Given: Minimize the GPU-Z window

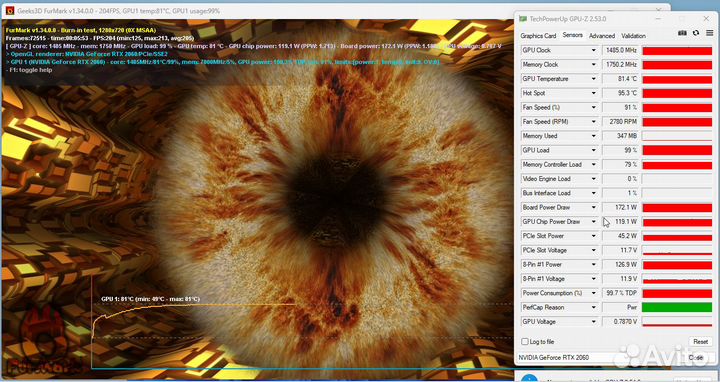Looking at the screenshot, I should 658,19.
